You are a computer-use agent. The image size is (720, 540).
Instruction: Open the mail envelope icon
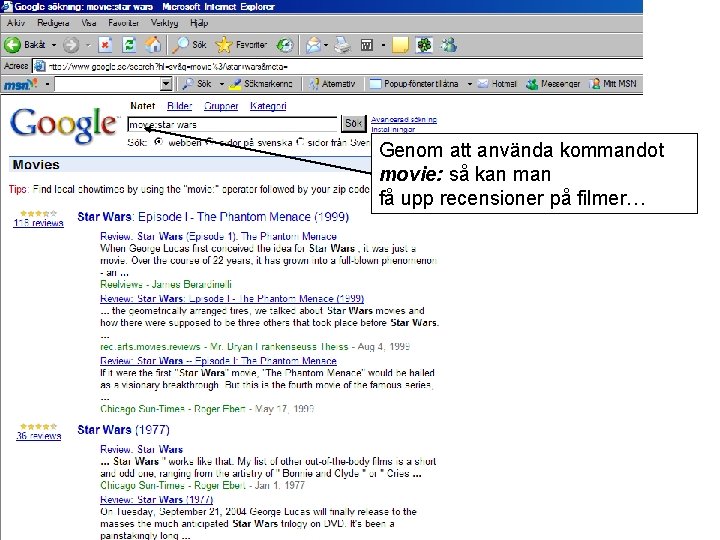(x=314, y=45)
